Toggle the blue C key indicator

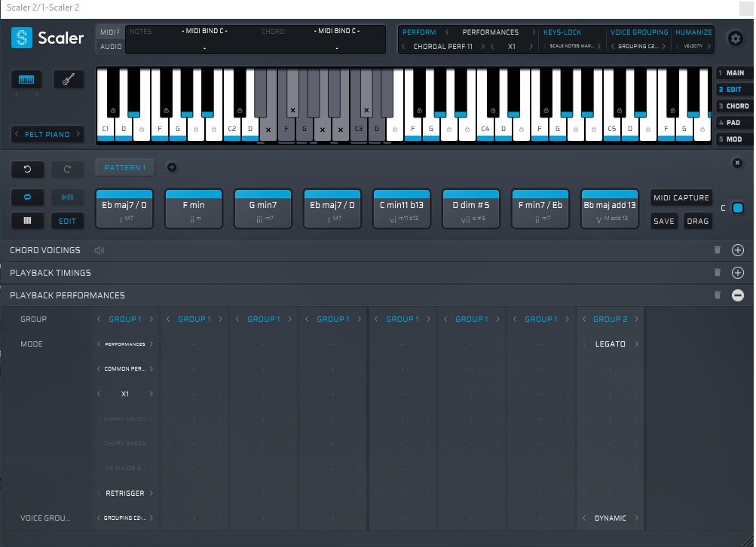[x=738, y=209]
